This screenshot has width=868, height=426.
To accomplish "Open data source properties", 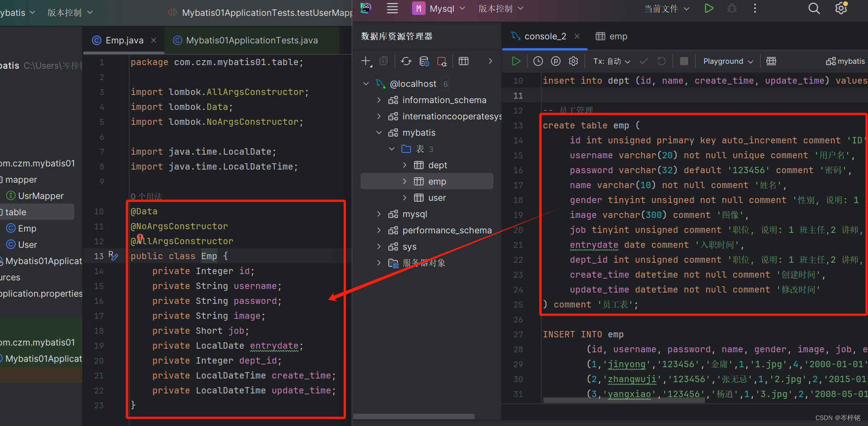I will (x=424, y=61).
